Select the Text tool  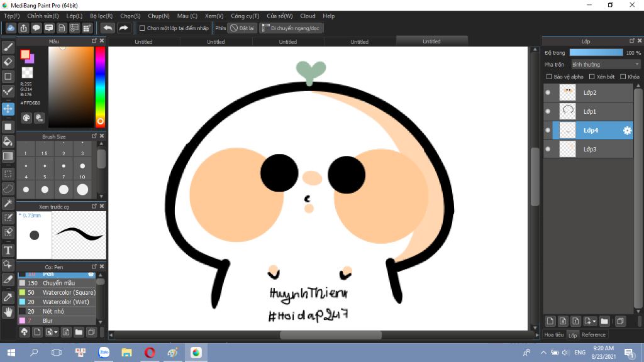tap(8, 250)
